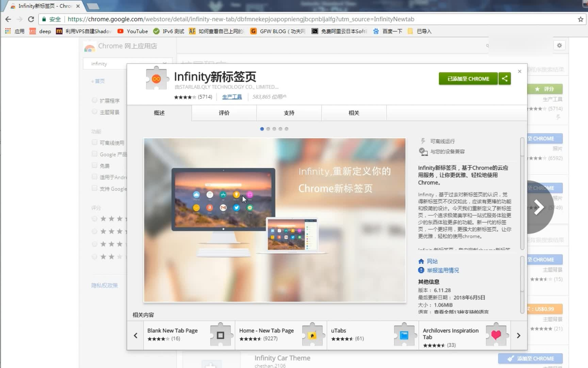Viewport: 588px width, 368px height.
Task: Check the 可离线使用 checkbox
Action: click(95, 142)
